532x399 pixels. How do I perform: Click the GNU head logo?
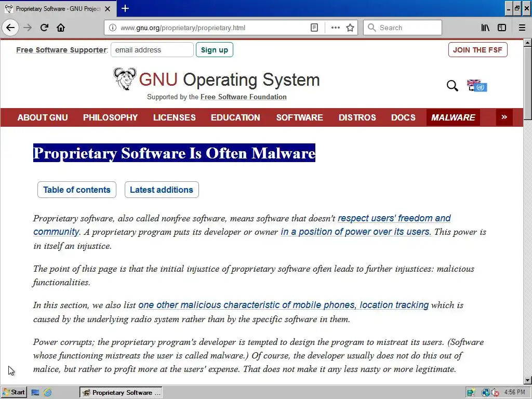click(x=125, y=79)
